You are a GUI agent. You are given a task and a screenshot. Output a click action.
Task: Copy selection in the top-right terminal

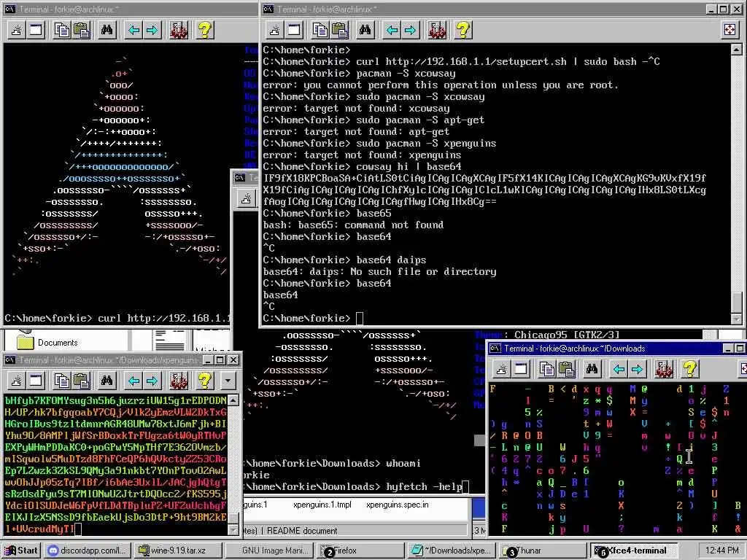tap(320, 31)
